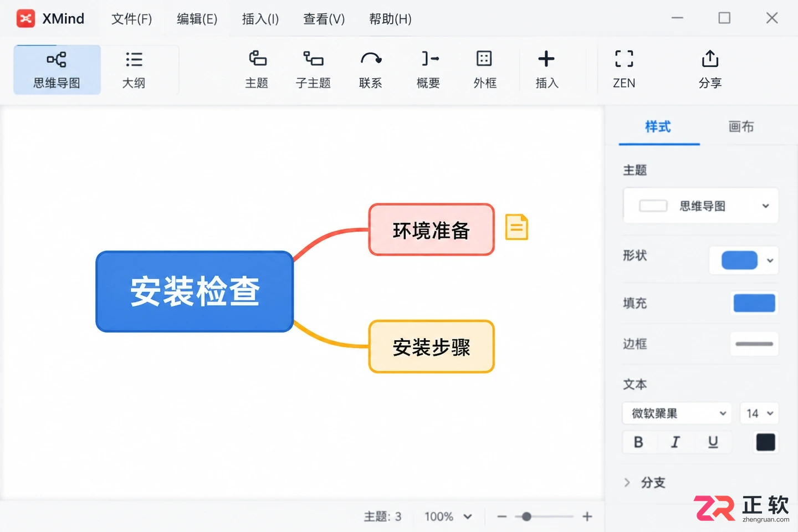This screenshot has height=532, width=798.
Task: Switch to the 样式 tab
Action: 658,127
